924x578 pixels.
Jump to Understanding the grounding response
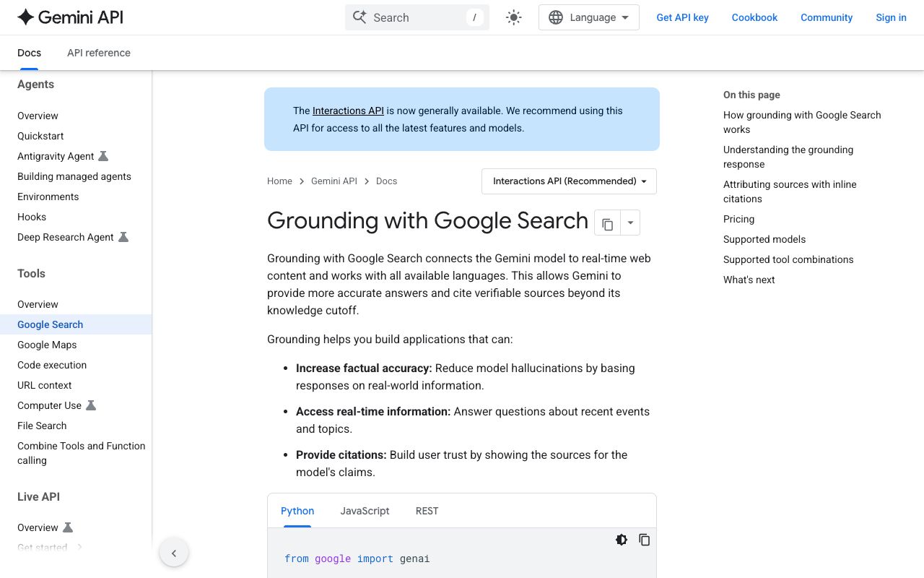[x=788, y=157]
